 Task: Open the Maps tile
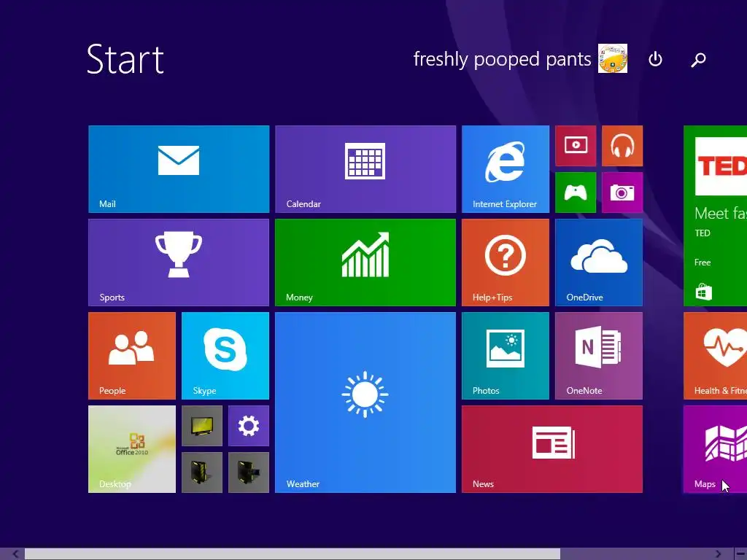click(x=715, y=449)
